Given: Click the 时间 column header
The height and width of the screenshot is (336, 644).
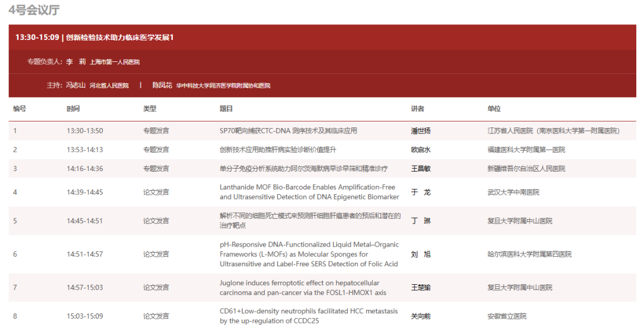Looking at the screenshot, I should 73,108.
